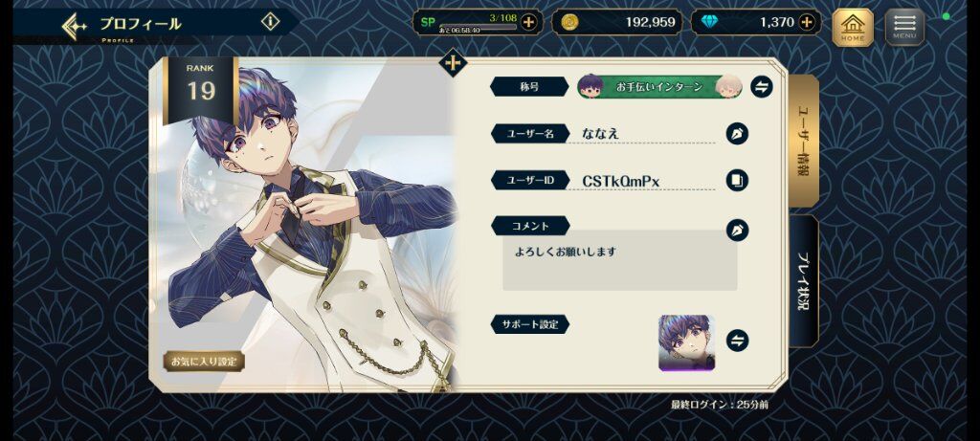This screenshot has height=441, width=980.
Task: Tap the back arrow beside プロフィール
Action: pyautogui.click(x=75, y=26)
